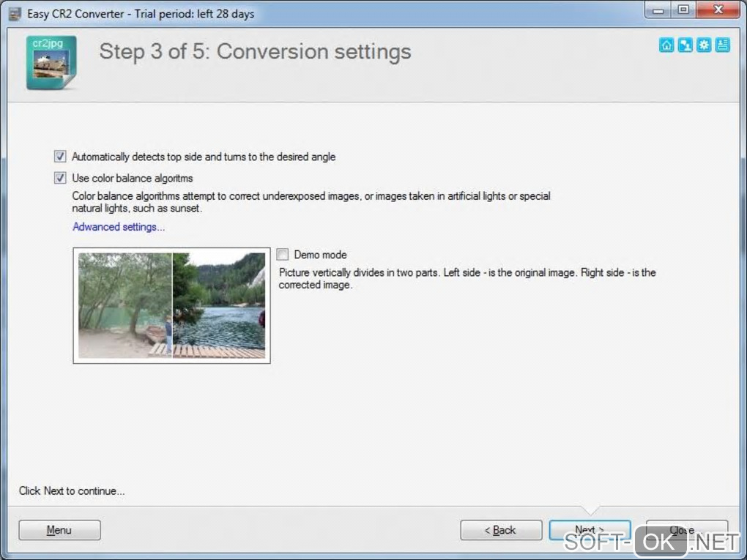This screenshot has width=747, height=560.
Task: Uncheck Use color balance algoritms
Action: 60,178
